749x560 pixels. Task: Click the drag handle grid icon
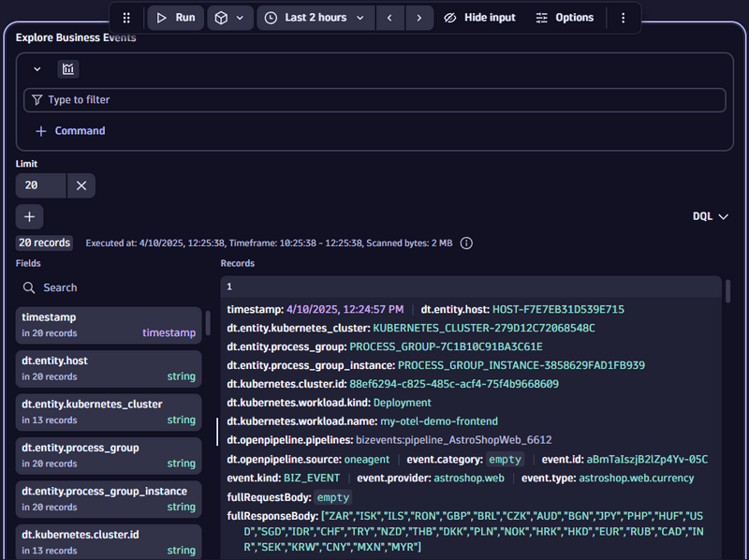click(125, 17)
